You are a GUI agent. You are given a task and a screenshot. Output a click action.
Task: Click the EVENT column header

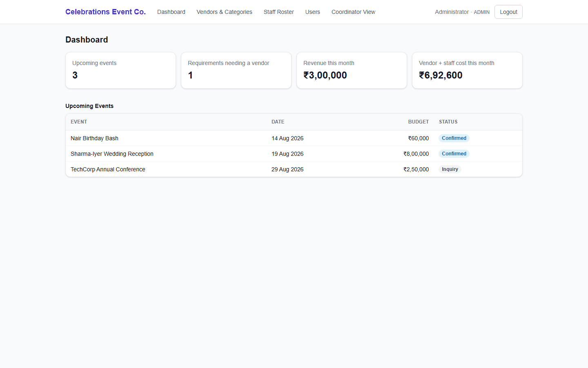point(79,122)
